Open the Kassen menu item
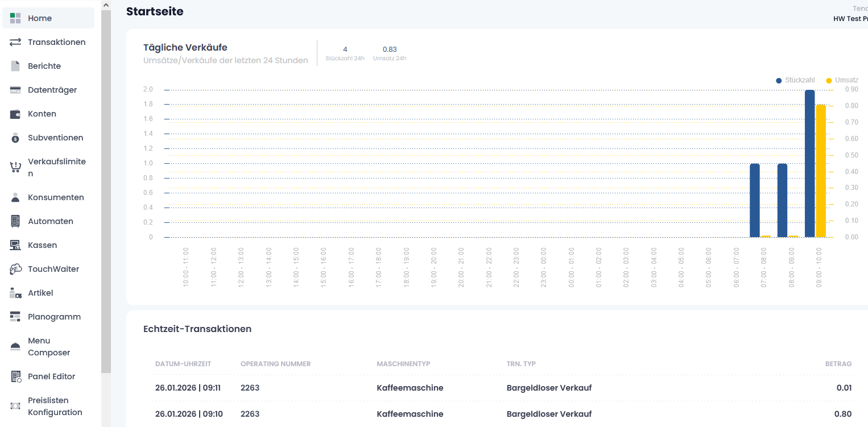 coord(42,245)
